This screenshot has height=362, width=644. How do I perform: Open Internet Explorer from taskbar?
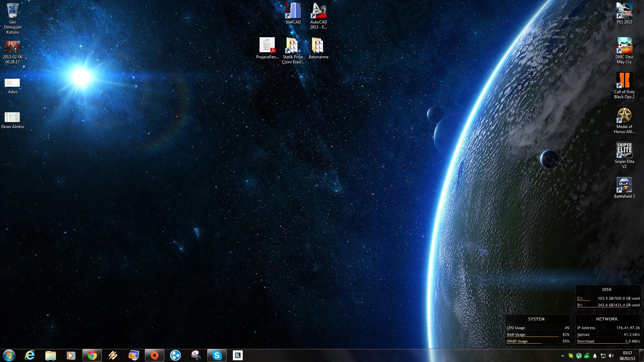(x=30, y=355)
